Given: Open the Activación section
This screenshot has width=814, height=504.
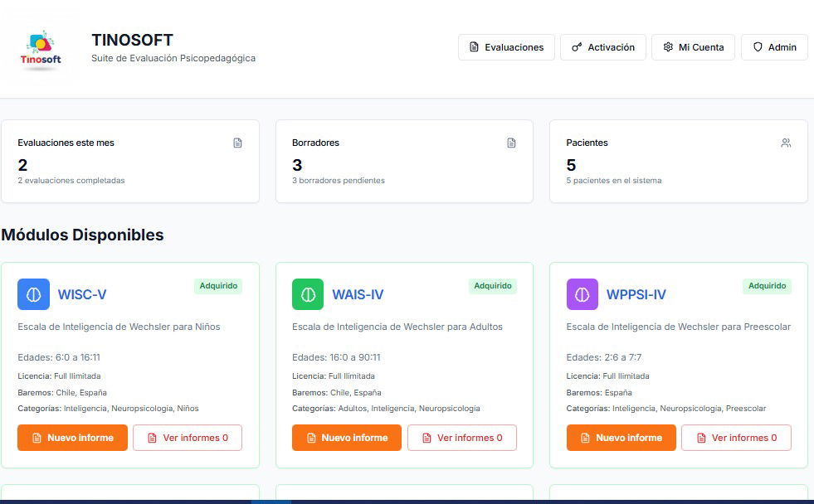Looking at the screenshot, I should point(603,47).
